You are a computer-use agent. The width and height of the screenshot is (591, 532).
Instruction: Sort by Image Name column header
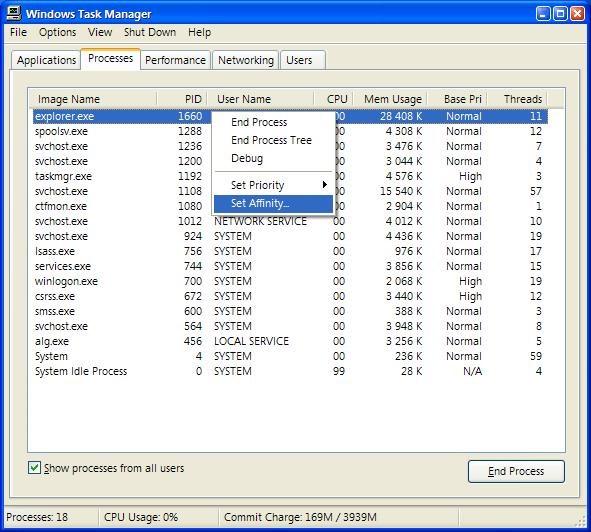[x=93, y=99]
